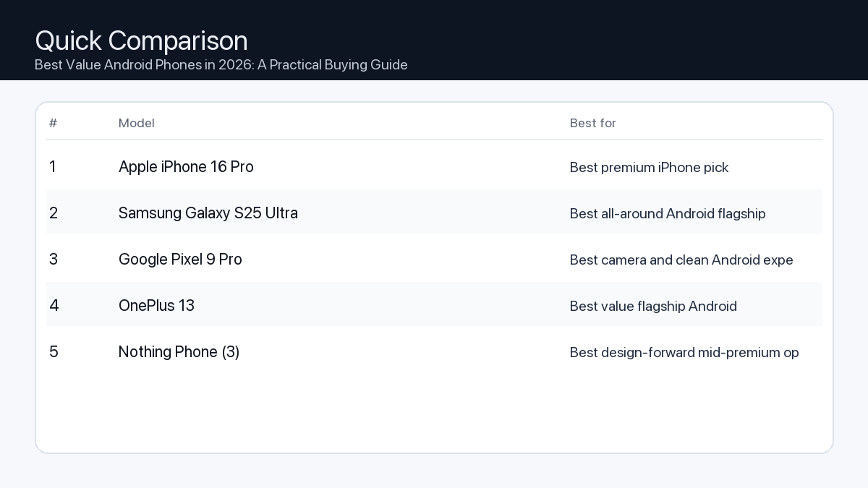This screenshot has height=488, width=868.
Task: Select the Best Value Android Phones subtitle
Action: coord(221,65)
